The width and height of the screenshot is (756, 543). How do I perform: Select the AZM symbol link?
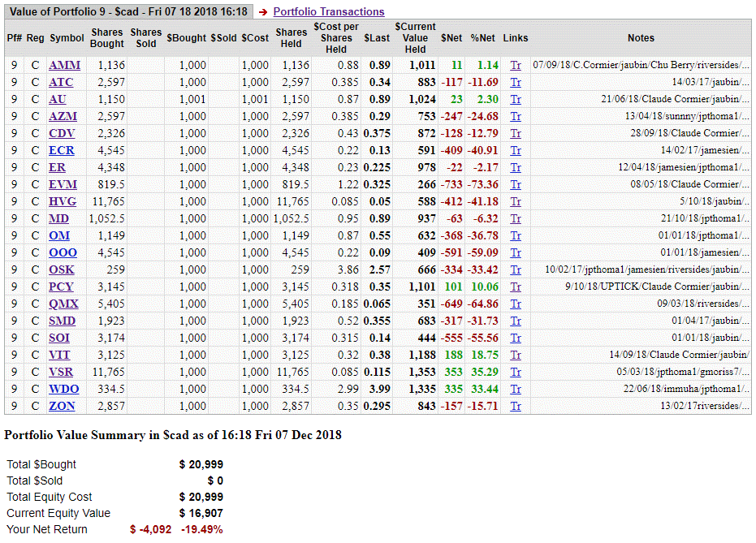coord(63,116)
